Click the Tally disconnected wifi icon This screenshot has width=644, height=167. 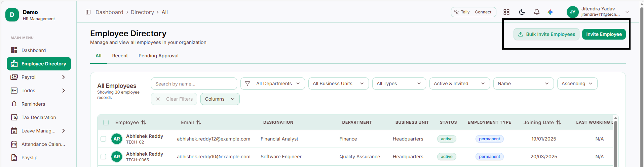point(456,12)
